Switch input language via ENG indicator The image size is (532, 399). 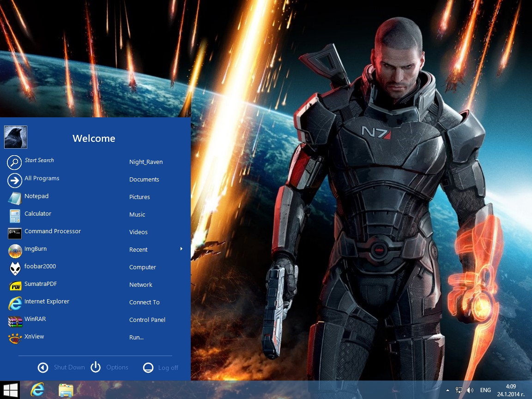click(485, 390)
